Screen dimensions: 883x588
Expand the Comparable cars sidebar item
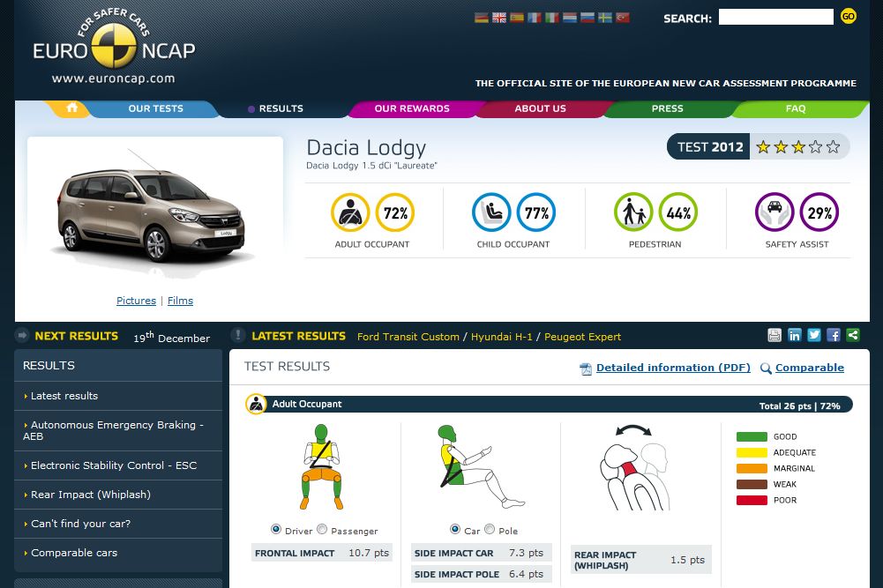pos(74,553)
